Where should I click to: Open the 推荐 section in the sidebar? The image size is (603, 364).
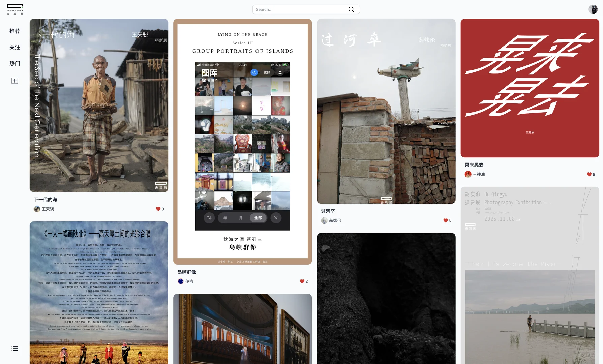[x=15, y=31]
